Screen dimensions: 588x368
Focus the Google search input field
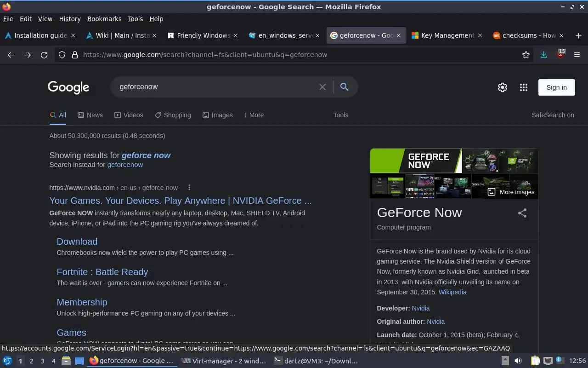pos(216,87)
